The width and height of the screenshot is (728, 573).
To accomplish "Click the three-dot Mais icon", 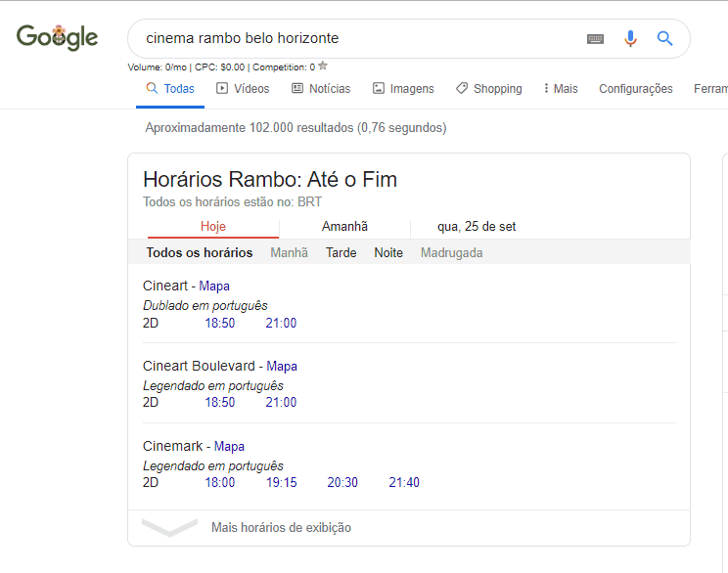I will [546, 88].
